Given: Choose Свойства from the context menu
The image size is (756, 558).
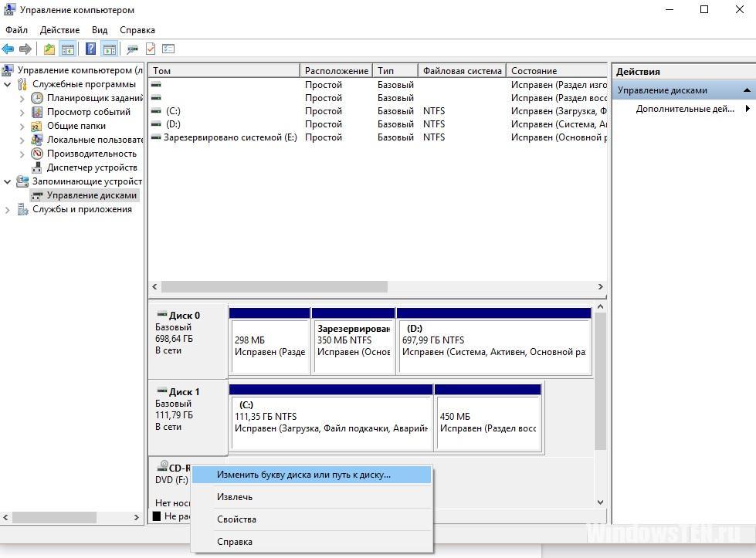Looking at the screenshot, I should 311,519.
